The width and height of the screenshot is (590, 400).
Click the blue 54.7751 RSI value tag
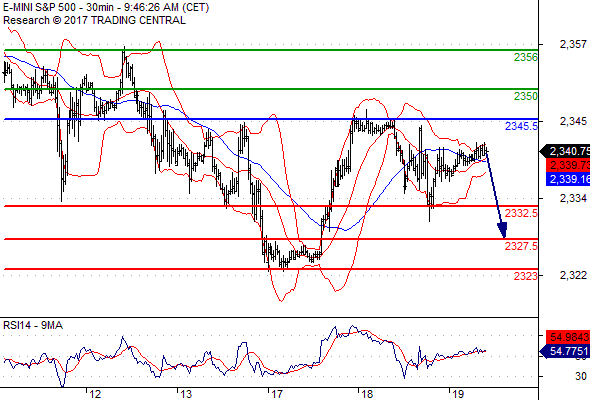coord(565,351)
